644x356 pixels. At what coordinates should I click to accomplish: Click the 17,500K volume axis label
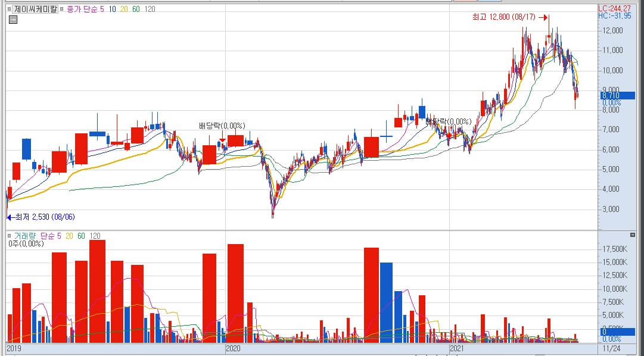(x=614, y=249)
